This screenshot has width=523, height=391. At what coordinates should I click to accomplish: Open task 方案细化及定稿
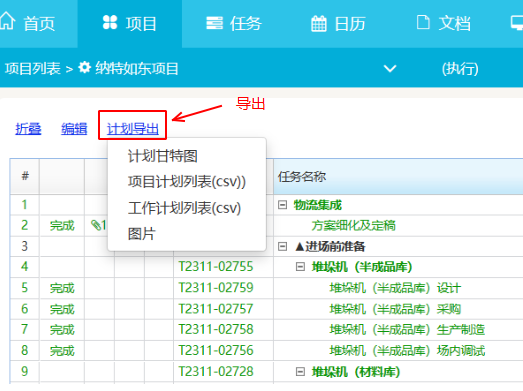pos(354,226)
